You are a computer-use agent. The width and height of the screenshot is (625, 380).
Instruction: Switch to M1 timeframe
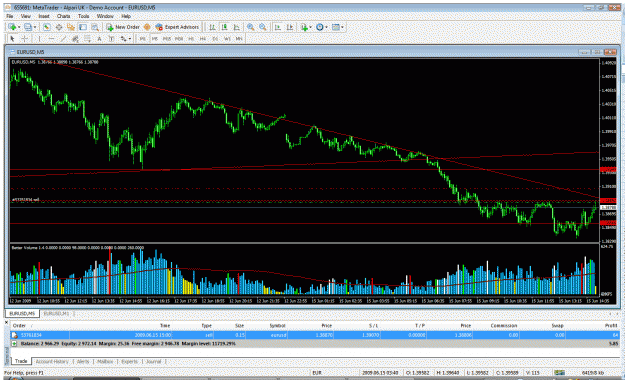[142, 39]
